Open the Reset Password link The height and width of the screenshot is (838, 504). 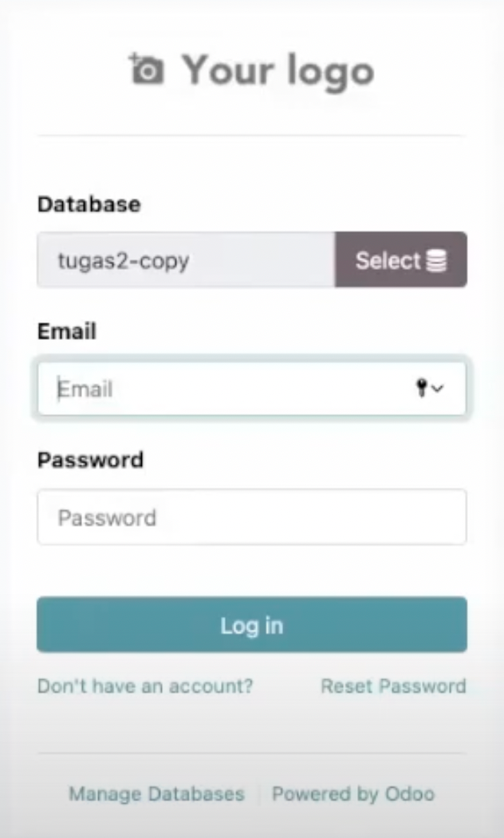tap(394, 686)
